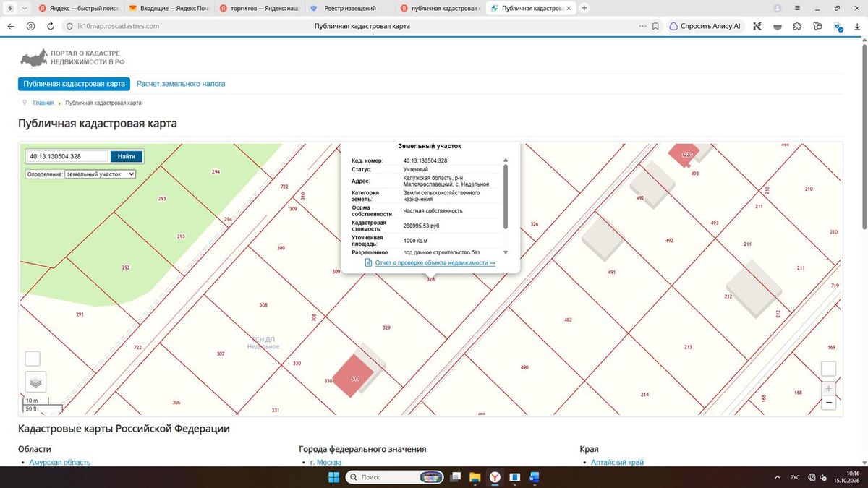Open browser extensions puzzle icon

(x=797, y=26)
